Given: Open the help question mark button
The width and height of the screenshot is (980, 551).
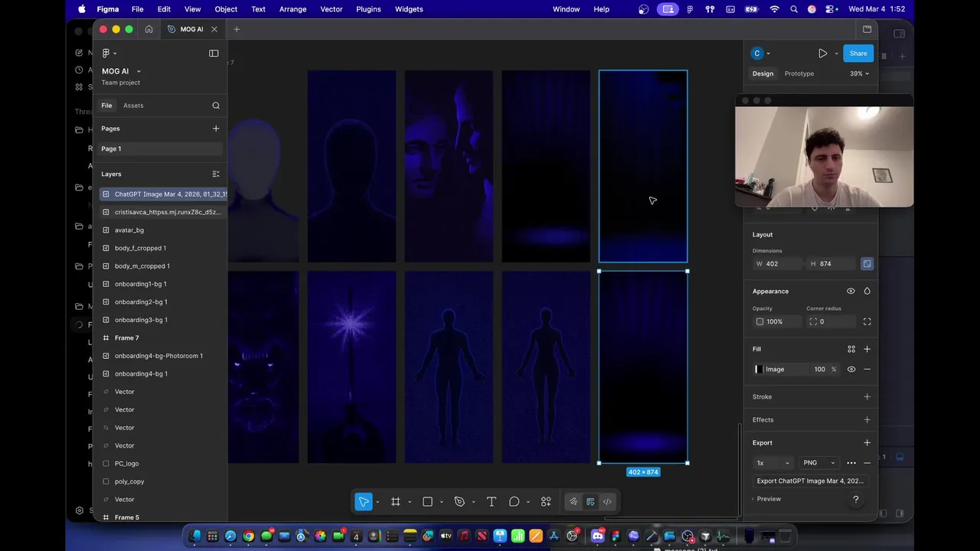Looking at the screenshot, I should (856, 500).
